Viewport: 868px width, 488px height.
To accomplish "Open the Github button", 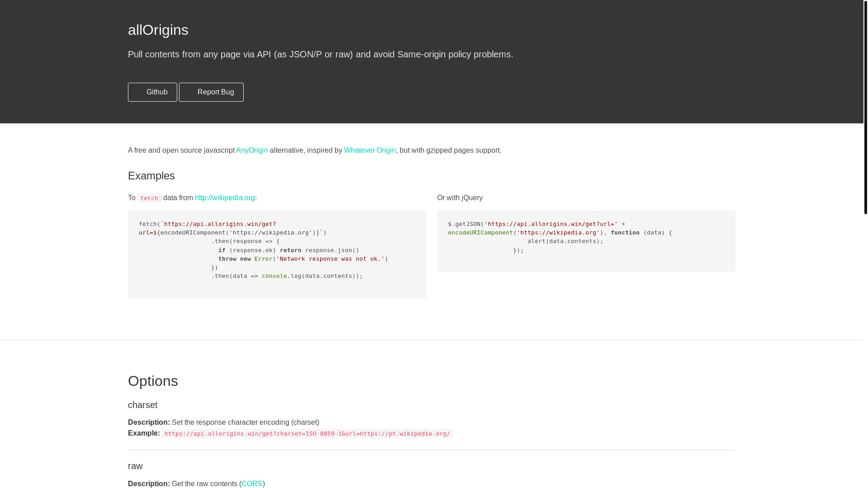I will tap(152, 92).
